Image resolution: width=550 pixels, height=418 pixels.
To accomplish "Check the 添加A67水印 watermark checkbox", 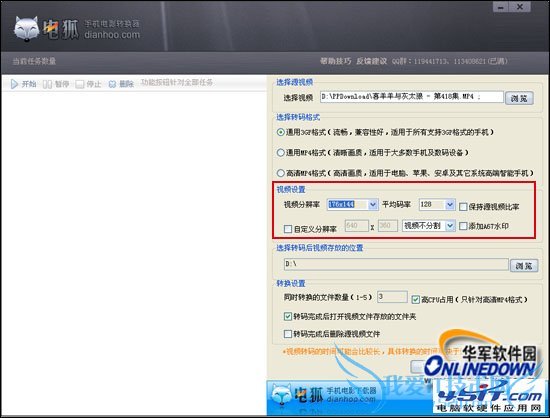I will coord(463,226).
